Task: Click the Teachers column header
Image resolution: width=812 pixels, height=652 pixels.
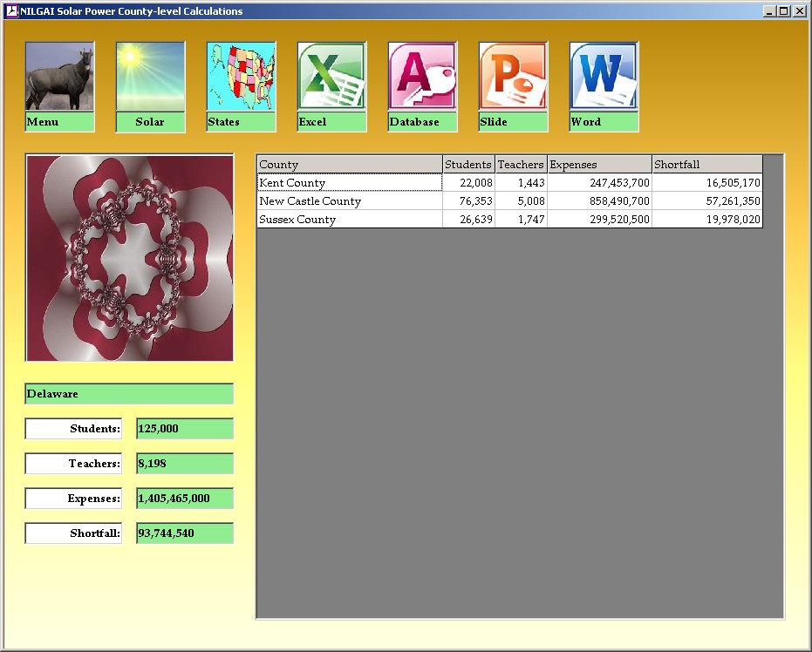Action: point(521,165)
